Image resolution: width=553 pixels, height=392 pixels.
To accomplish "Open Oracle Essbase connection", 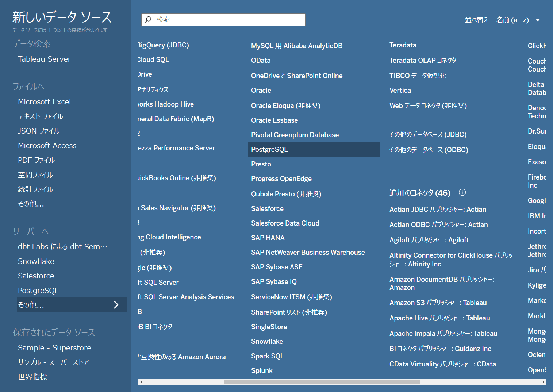I will tap(274, 120).
